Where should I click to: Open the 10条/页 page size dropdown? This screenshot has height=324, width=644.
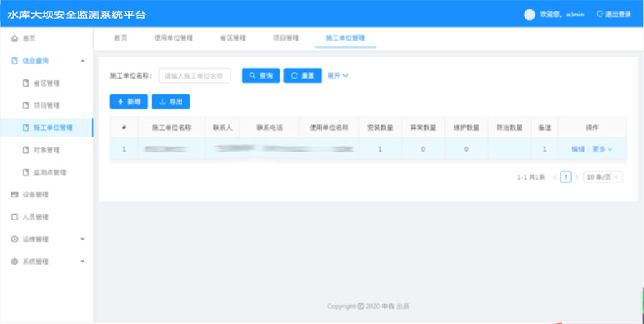[603, 177]
